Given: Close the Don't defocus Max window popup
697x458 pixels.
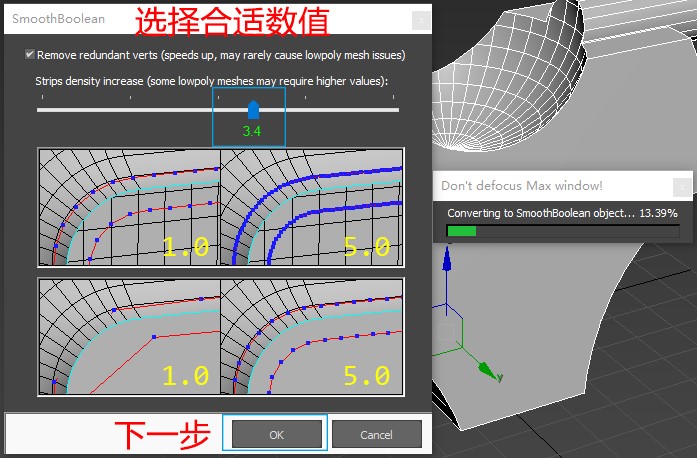Looking at the screenshot, I should (x=681, y=186).
